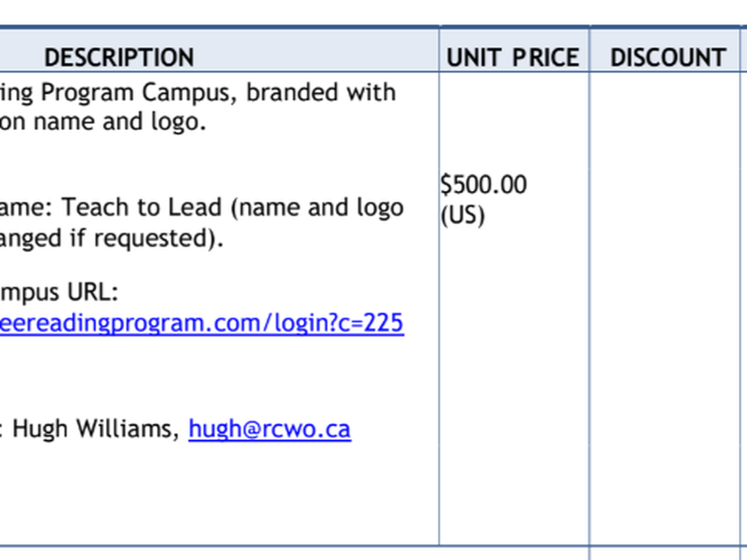Click the (US) currency text
Viewport: 747px width, 560px height.
(x=462, y=215)
